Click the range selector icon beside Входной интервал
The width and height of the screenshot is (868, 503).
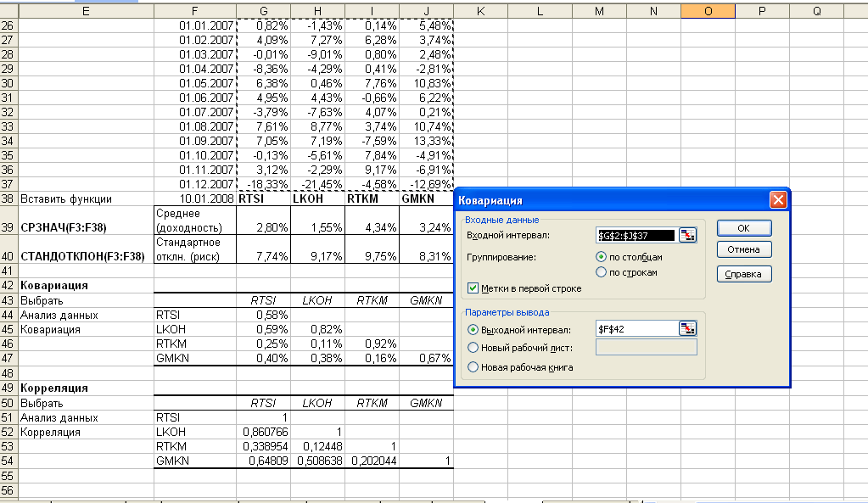click(x=688, y=235)
